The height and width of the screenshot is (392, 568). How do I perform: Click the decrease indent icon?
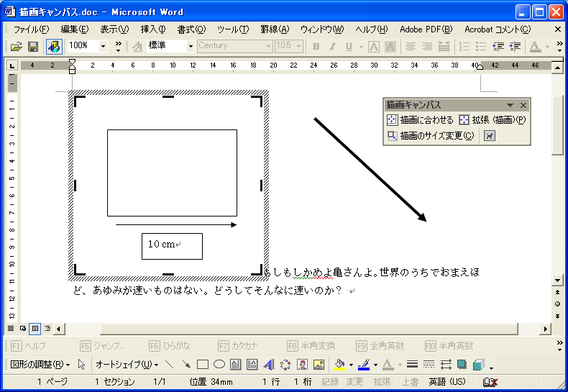pos(498,46)
